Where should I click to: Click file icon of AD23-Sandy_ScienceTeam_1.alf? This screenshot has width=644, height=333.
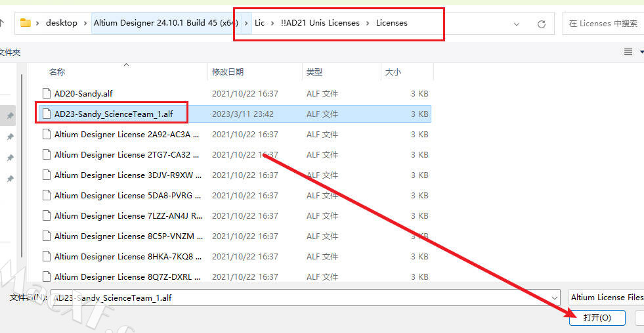point(47,114)
